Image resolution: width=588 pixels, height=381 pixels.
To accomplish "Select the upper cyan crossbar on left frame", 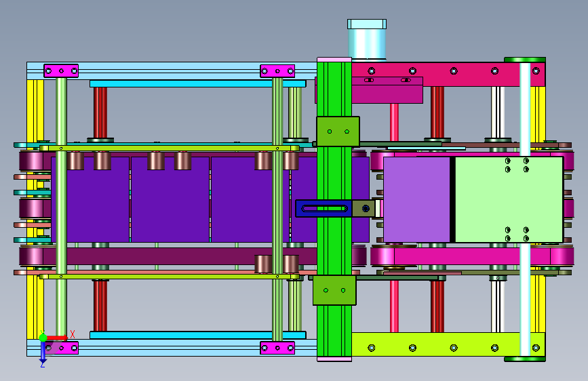I will [x=197, y=83].
